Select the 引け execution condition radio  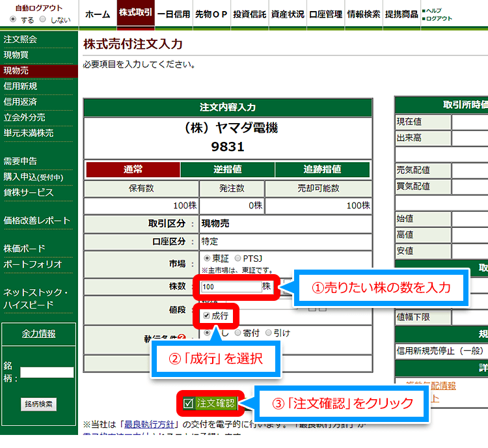[x=268, y=333]
